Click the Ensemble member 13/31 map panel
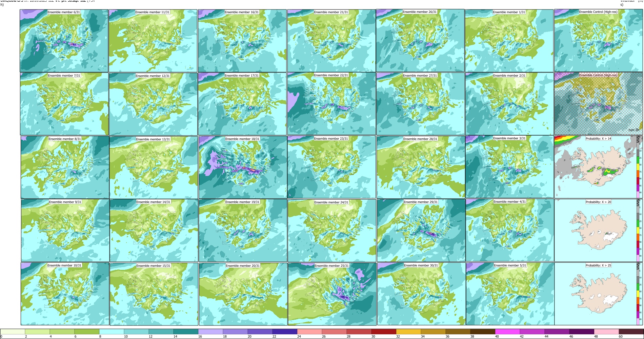Screen dimensions: 644x339 [x=154, y=167]
